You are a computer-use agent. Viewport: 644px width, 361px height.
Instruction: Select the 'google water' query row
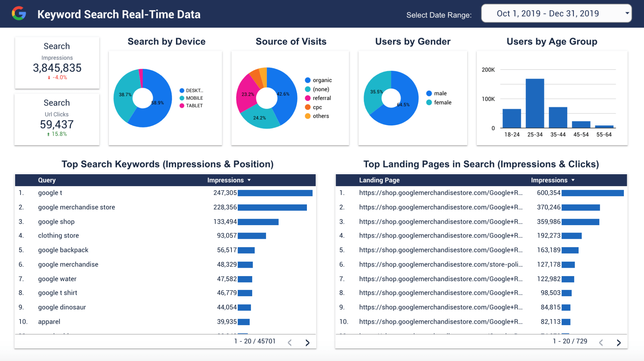pos(165,279)
